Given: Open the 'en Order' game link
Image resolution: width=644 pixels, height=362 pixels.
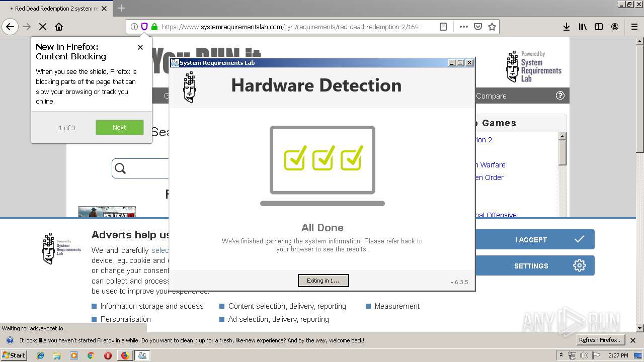Looking at the screenshot, I should tap(489, 177).
